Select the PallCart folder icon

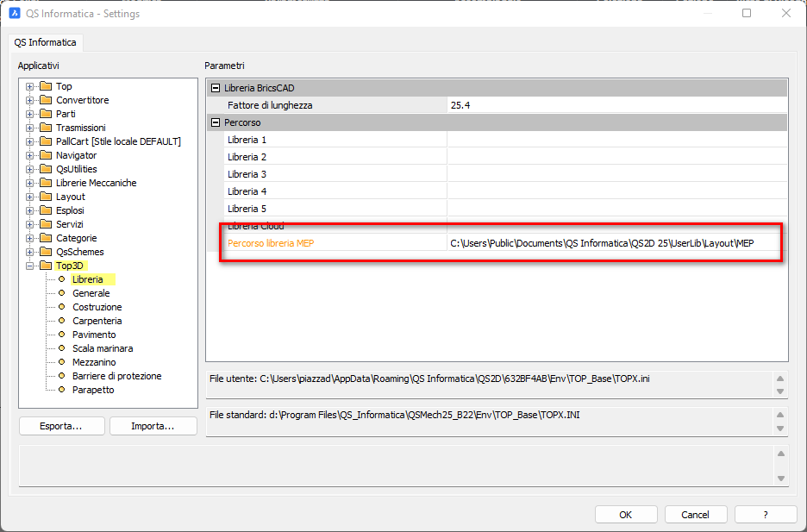coord(46,141)
